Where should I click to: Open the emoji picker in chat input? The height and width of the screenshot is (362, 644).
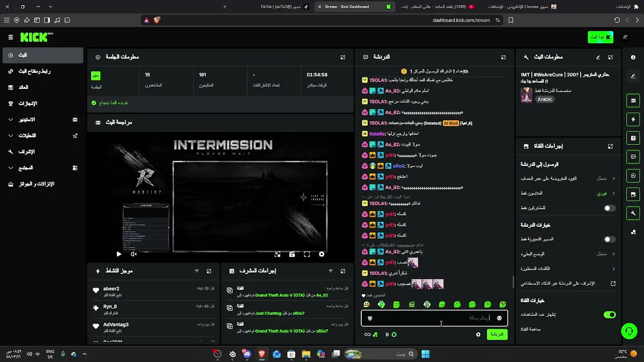[499, 318]
